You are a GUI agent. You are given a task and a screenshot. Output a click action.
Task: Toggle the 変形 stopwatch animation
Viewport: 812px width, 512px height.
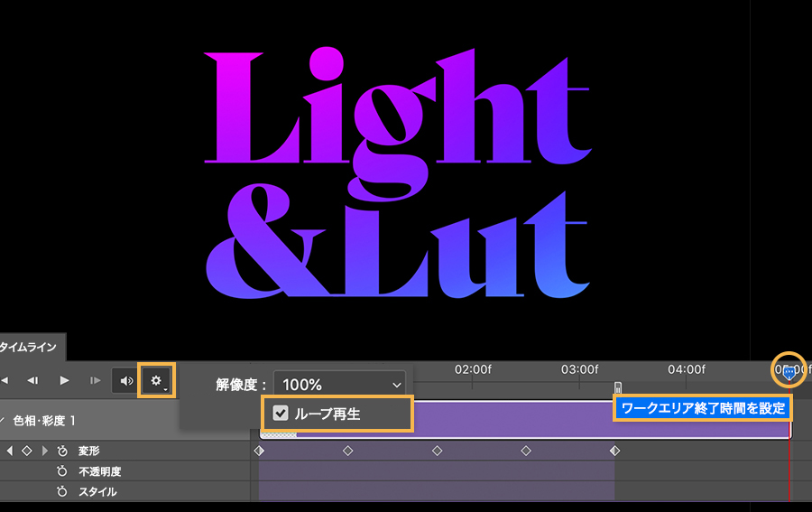click(62, 451)
